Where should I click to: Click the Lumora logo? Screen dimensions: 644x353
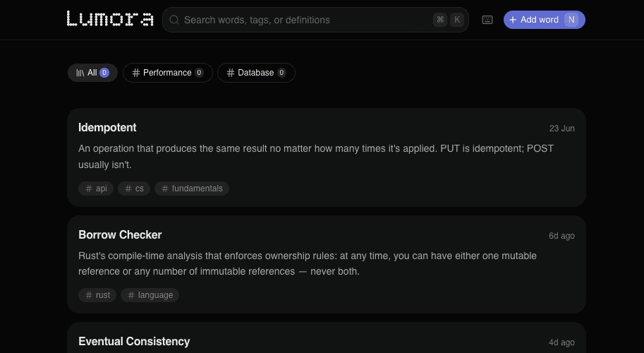[x=110, y=19]
